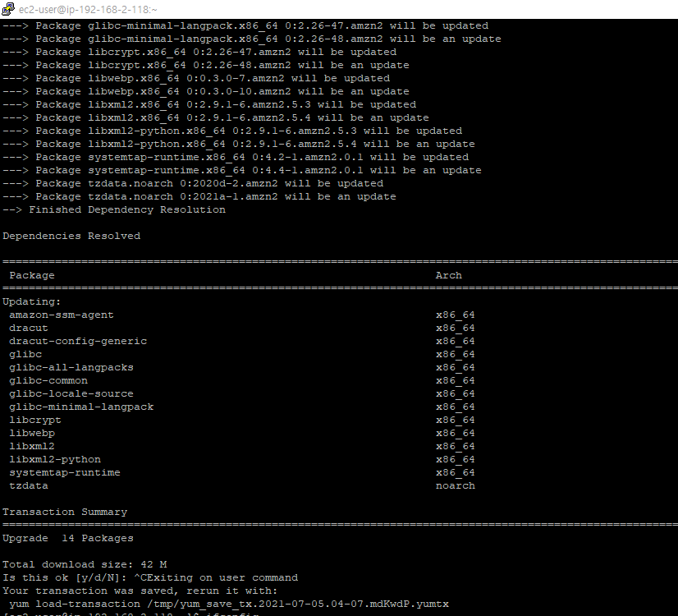The width and height of the screenshot is (678, 616).
Task: Select dracut-config-generic in the Updating list
Action: (x=78, y=341)
